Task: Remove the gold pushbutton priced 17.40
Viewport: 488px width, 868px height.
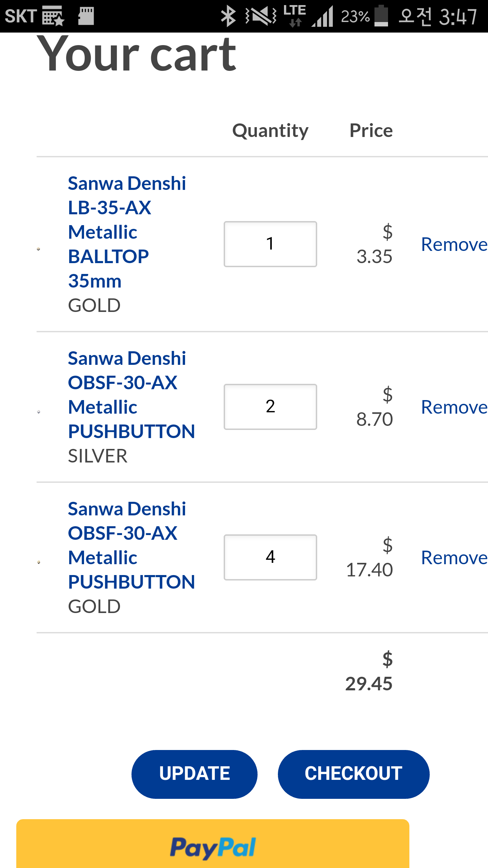Action: pyautogui.click(x=454, y=557)
